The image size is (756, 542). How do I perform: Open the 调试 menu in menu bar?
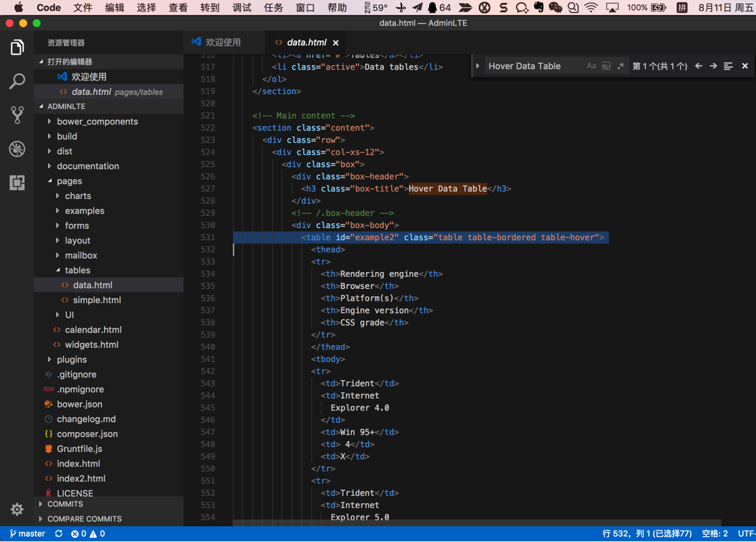[x=242, y=7]
